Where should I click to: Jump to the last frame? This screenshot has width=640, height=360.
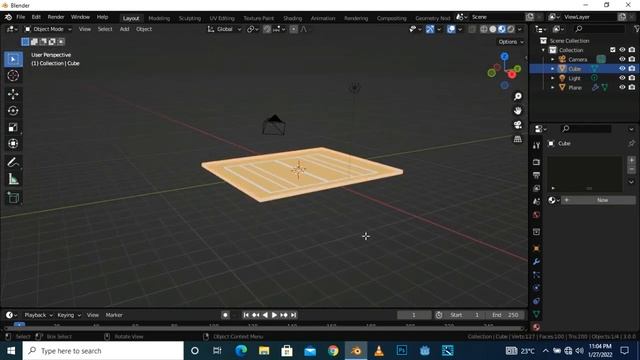coord(293,315)
